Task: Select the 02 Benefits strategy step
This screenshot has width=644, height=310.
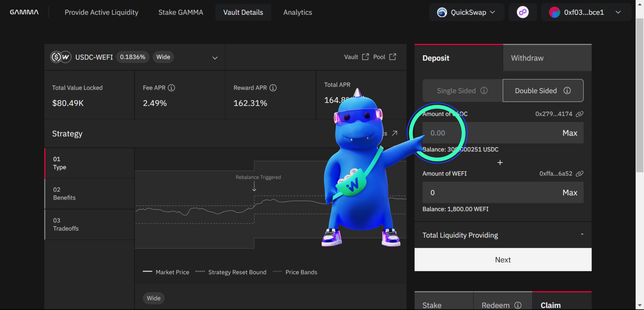Action: click(x=89, y=194)
